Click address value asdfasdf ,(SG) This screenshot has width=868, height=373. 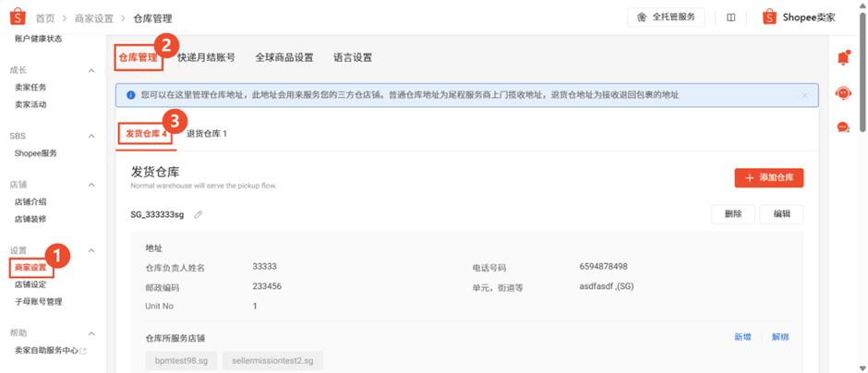(607, 286)
